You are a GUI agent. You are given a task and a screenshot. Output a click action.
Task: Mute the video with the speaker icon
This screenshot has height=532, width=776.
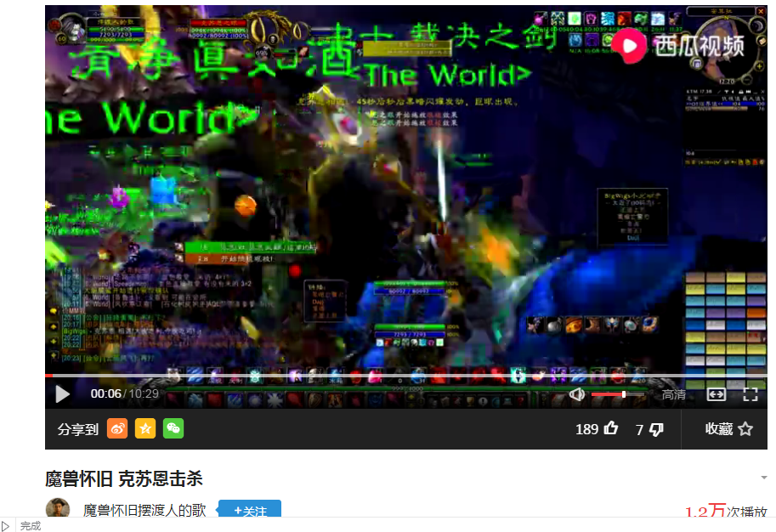point(577,394)
